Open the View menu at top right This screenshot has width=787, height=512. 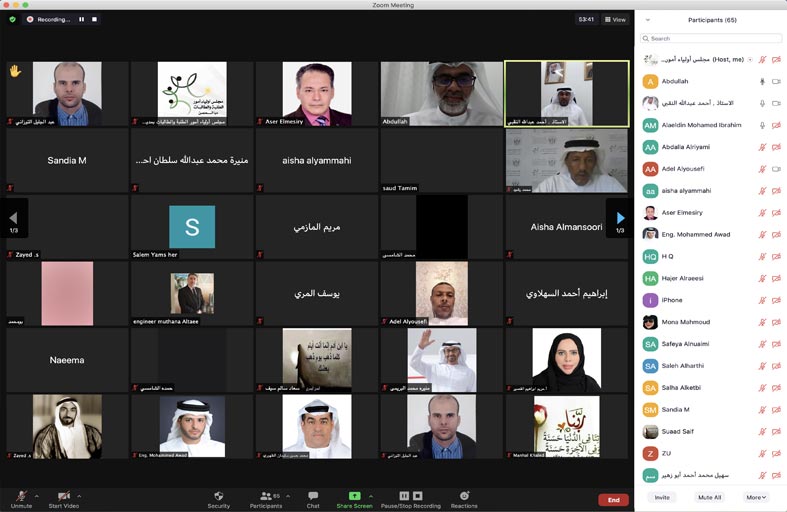tap(615, 19)
